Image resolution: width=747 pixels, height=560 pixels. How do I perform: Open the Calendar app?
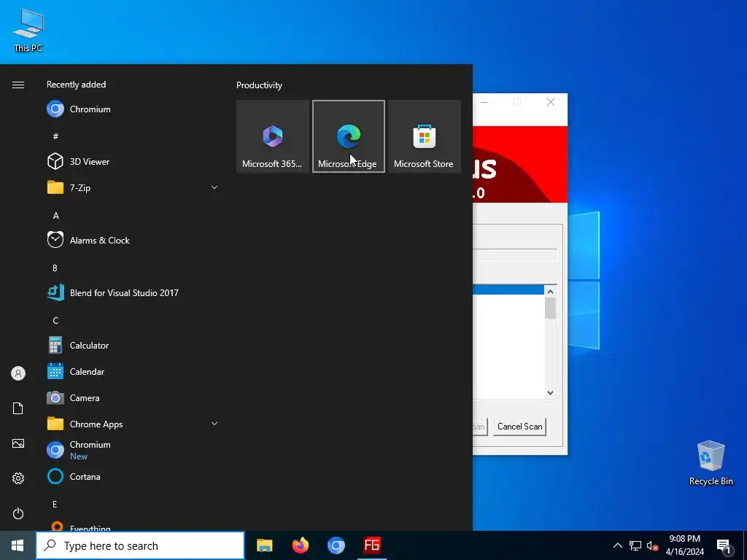tap(133, 371)
